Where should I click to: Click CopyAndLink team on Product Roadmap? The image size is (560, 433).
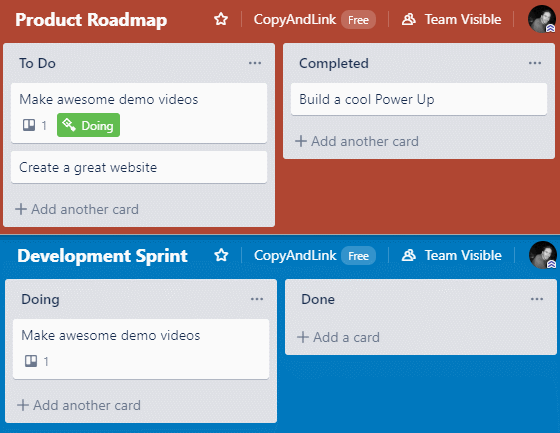tap(295, 20)
